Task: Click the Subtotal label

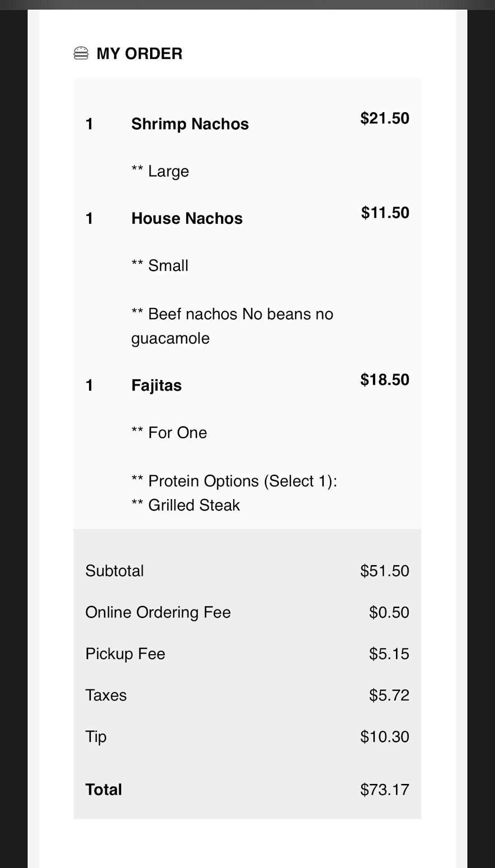Action: pos(114,571)
